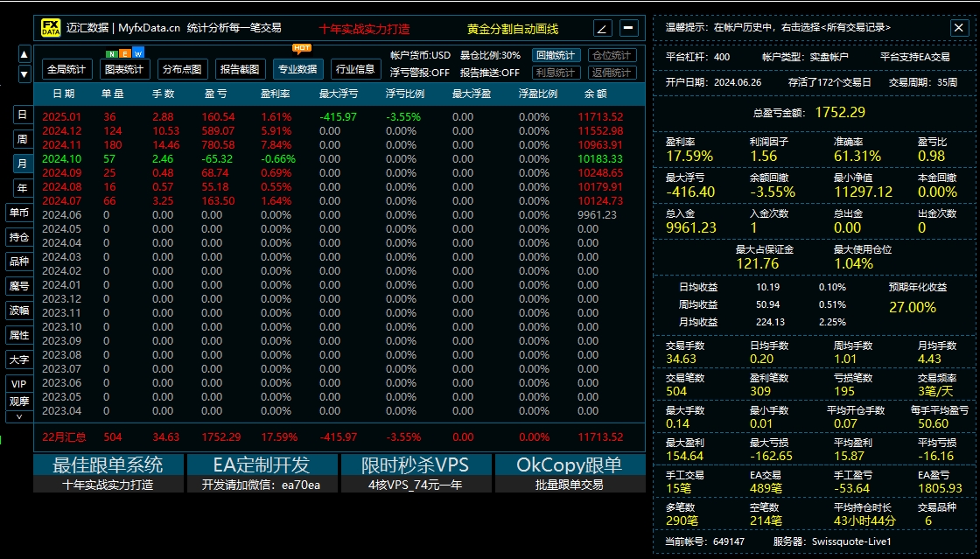
Task: Click the minus icon in the top toolbar
Action: 627,27
